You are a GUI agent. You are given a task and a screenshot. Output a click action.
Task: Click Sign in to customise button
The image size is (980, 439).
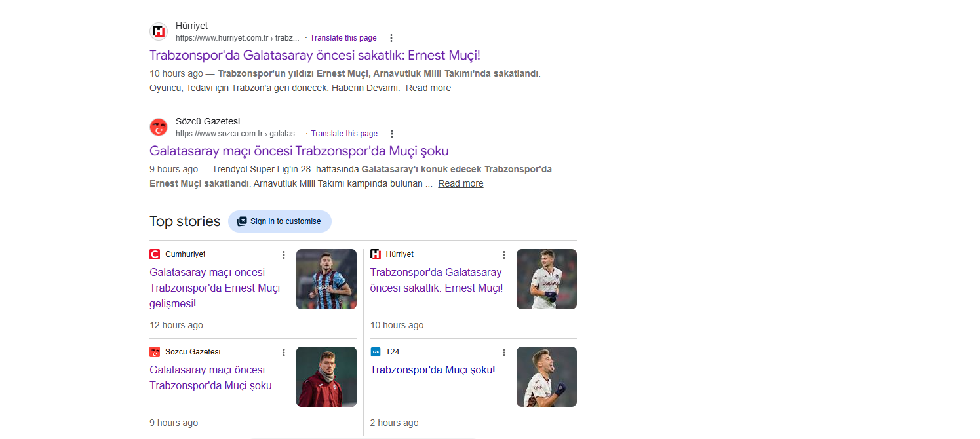(280, 221)
